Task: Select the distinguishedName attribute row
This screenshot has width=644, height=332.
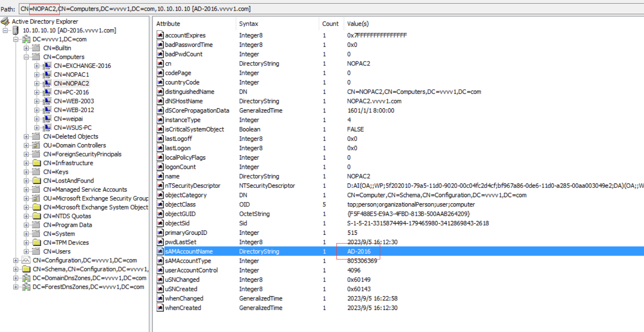Action: (398, 92)
